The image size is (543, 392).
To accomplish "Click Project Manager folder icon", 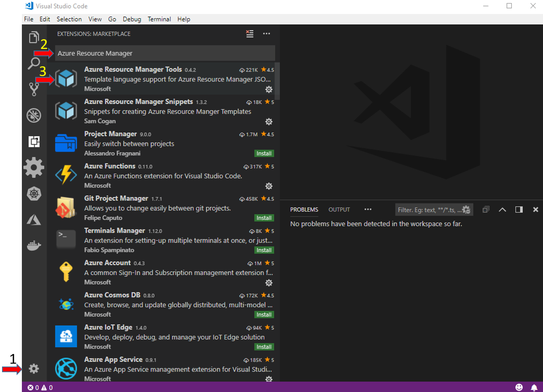I will click(x=66, y=143).
